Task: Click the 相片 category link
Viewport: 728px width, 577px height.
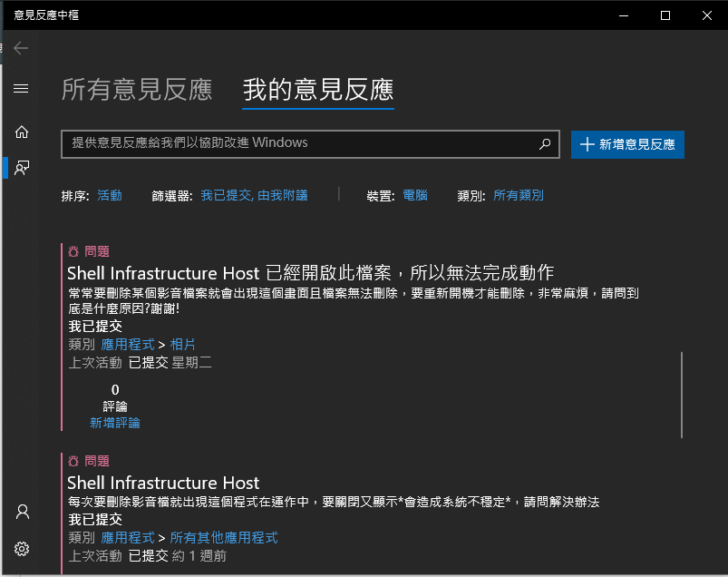Action: (x=182, y=344)
